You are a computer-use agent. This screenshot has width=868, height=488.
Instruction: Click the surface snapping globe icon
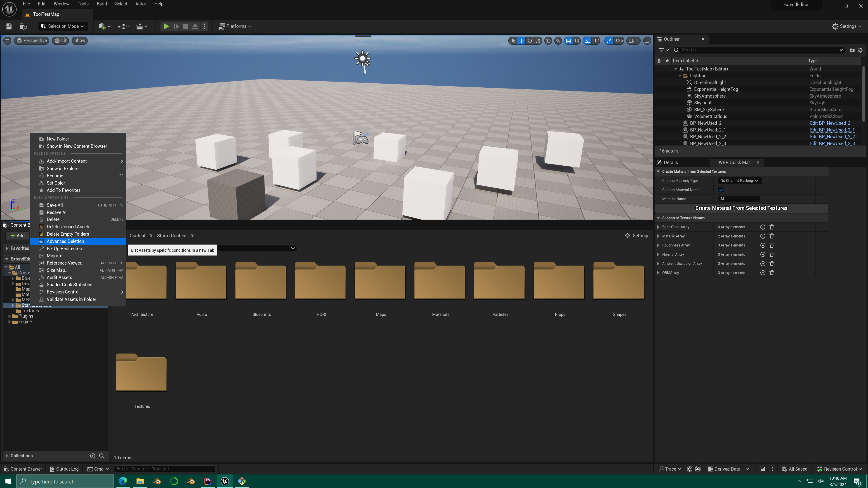548,40
